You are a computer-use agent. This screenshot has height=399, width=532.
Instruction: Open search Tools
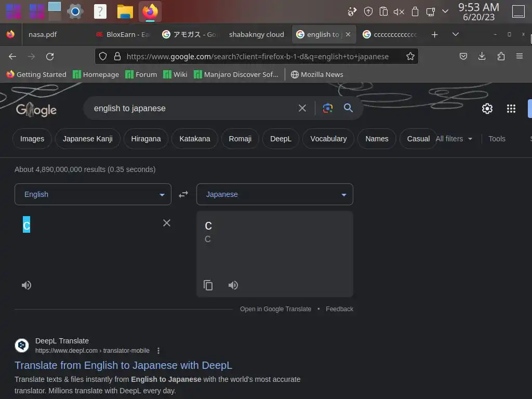(497, 139)
